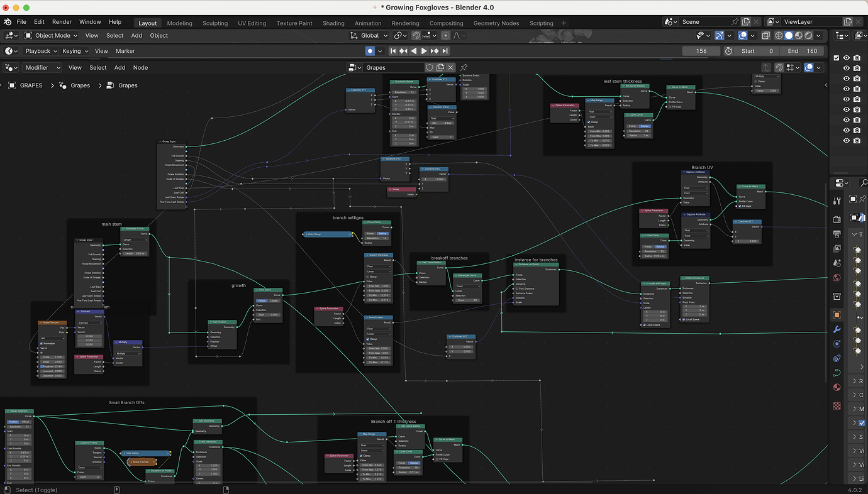
Task: Unlink the Grapes node group with X
Action: (452, 67)
